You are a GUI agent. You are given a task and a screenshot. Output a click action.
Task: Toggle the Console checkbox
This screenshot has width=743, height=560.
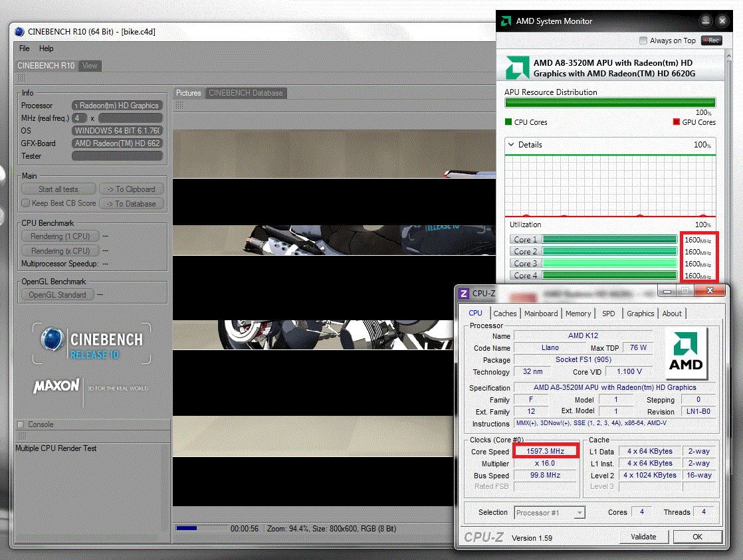coord(21,424)
